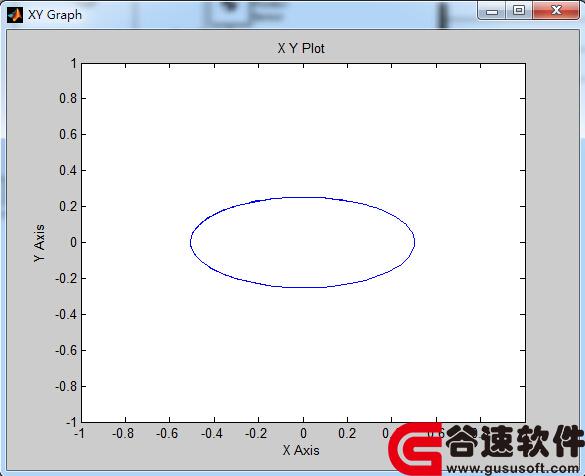Click the Y-axis tick label 0.8
This screenshot has width=585, height=476.
click(68, 98)
